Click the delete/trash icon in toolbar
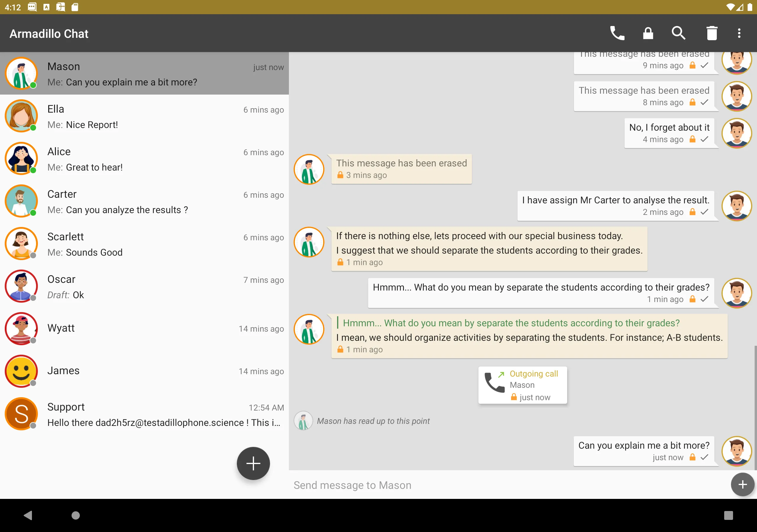The height and width of the screenshot is (532, 757). pos(710,33)
